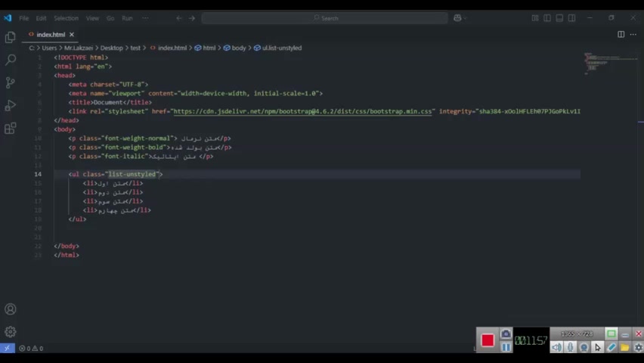
Task: Open the Run menu
Action: pyautogui.click(x=127, y=18)
